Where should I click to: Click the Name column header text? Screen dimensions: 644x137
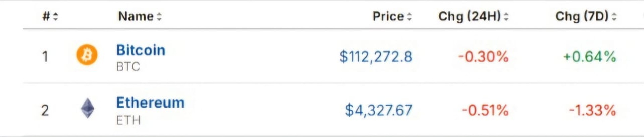pos(136,16)
